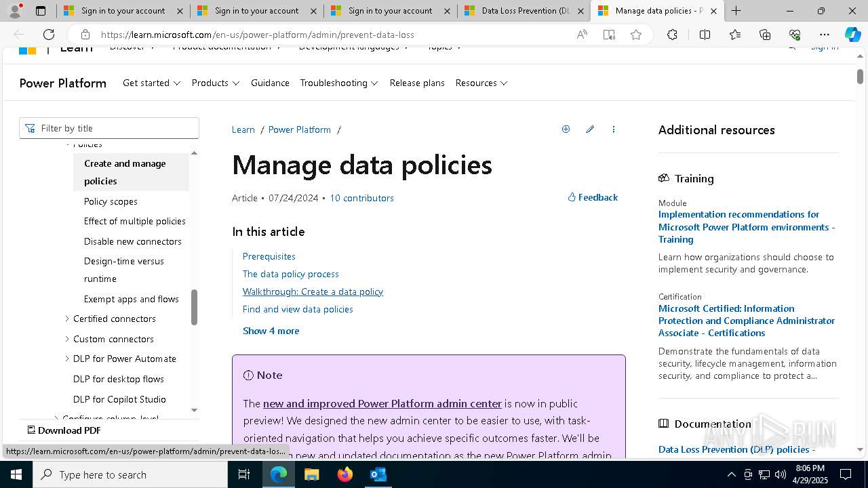Click the Windows Start button
Screen dimensions: 868x488
[x=16, y=474]
